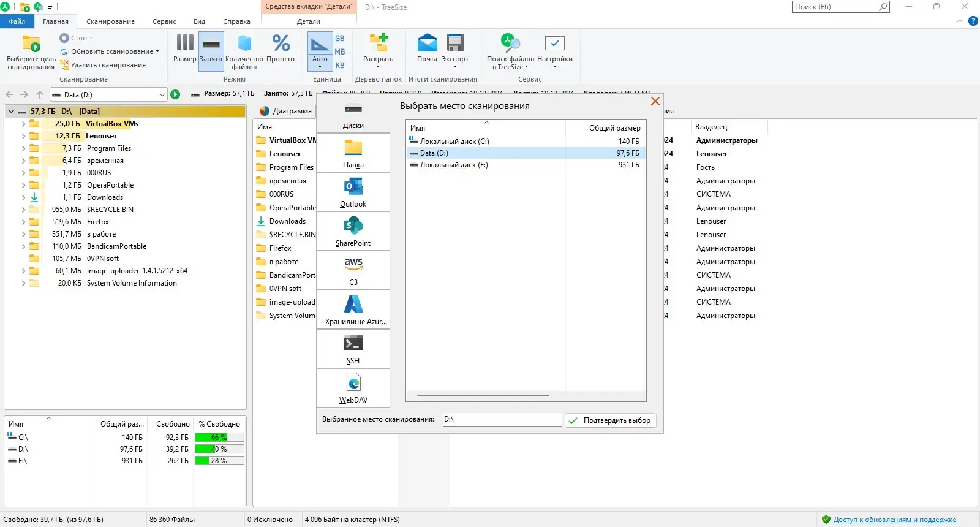Open the Вид ribbon tab
The image size is (980, 527).
pos(200,21)
